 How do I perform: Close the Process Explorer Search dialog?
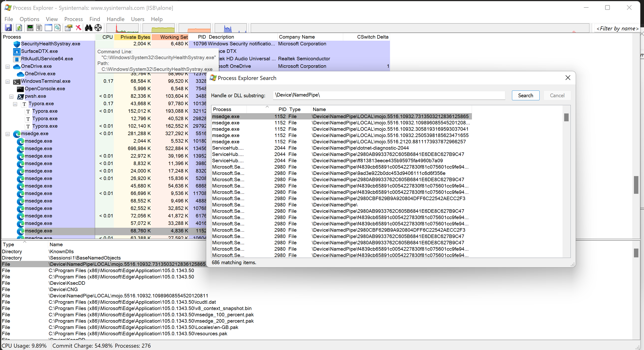568,78
